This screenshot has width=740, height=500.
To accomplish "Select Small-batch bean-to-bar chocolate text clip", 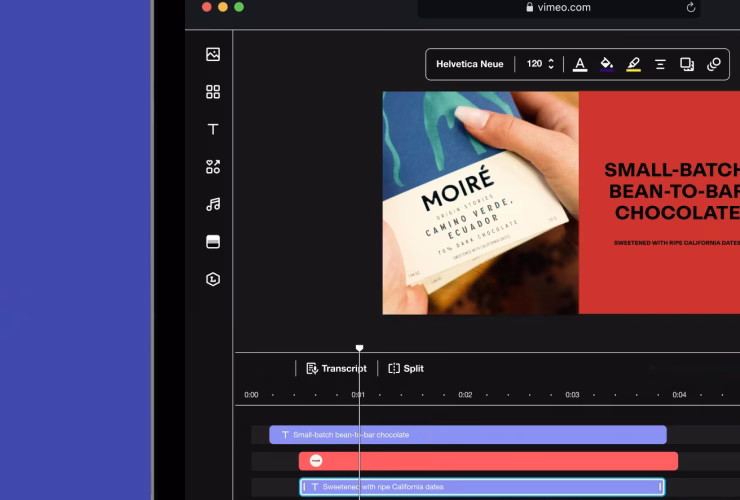I will (x=468, y=434).
